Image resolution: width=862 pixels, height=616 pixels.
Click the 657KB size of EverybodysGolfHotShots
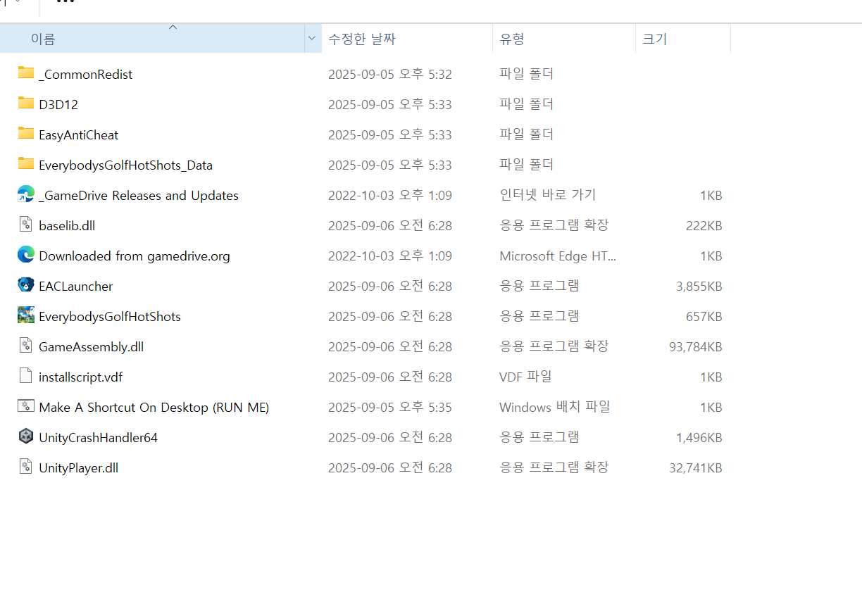click(704, 316)
